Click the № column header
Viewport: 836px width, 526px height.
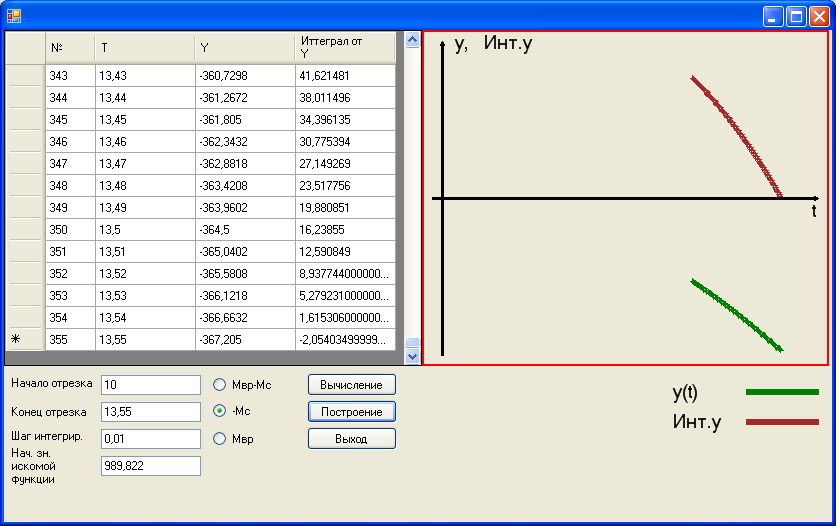coord(70,48)
